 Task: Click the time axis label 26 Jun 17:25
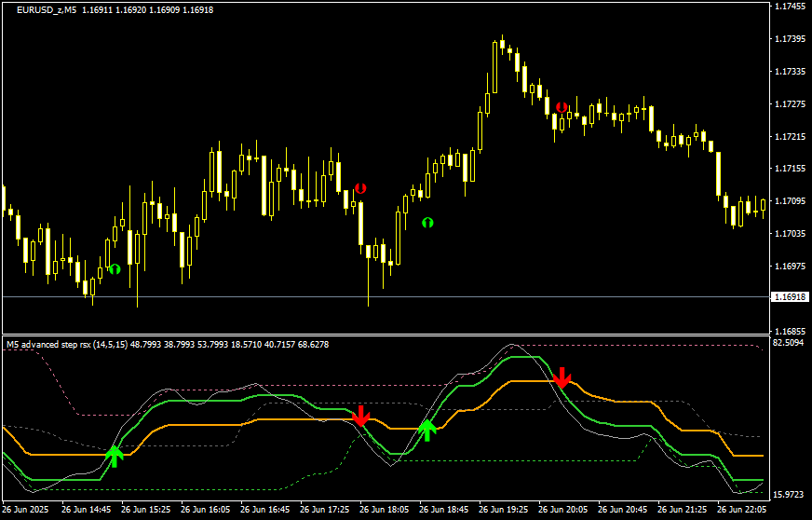pyautogui.click(x=325, y=510)
